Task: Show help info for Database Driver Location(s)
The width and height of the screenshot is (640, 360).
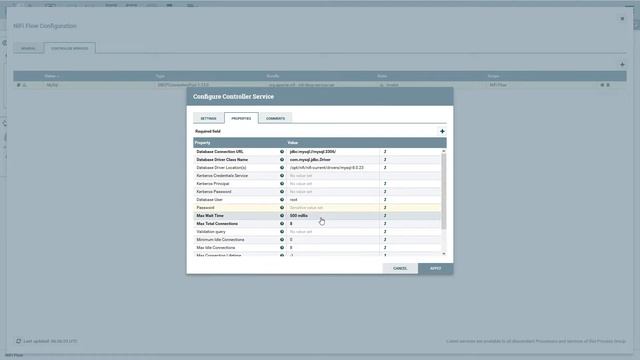Action: coord(282,168)
